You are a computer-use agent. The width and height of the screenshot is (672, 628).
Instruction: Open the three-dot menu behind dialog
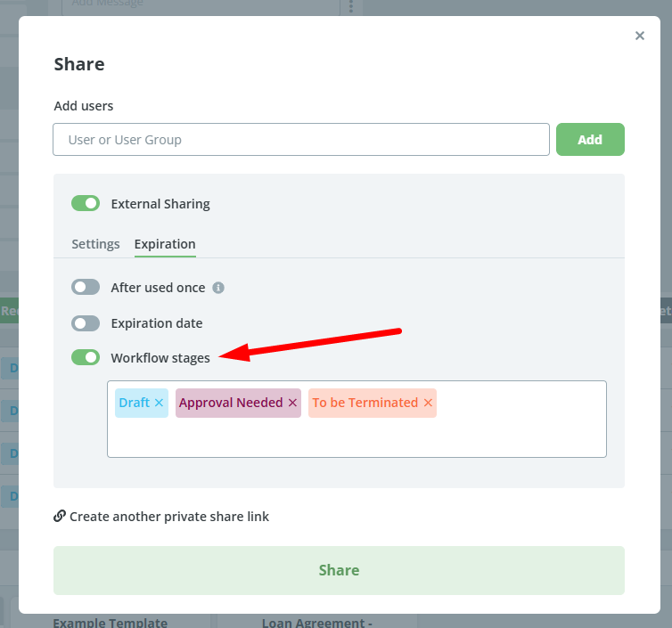tap(351, 6)
